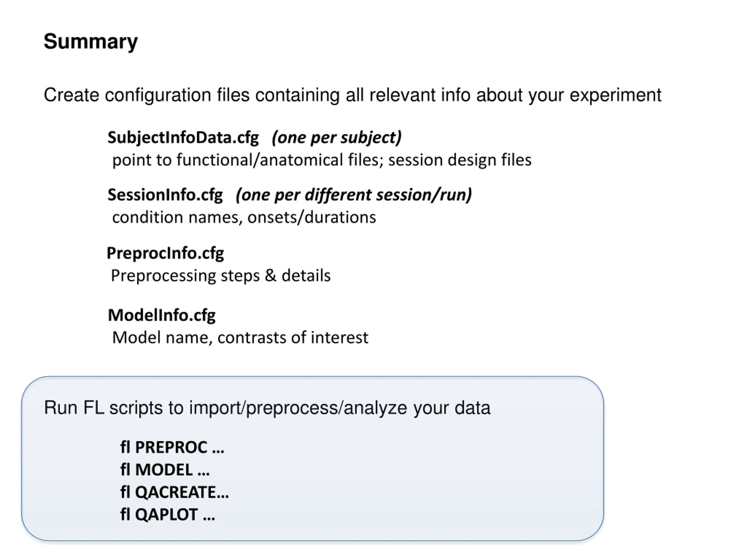
Task: Click the 'fl PREPROC ...' command
Action: point(172,448)
